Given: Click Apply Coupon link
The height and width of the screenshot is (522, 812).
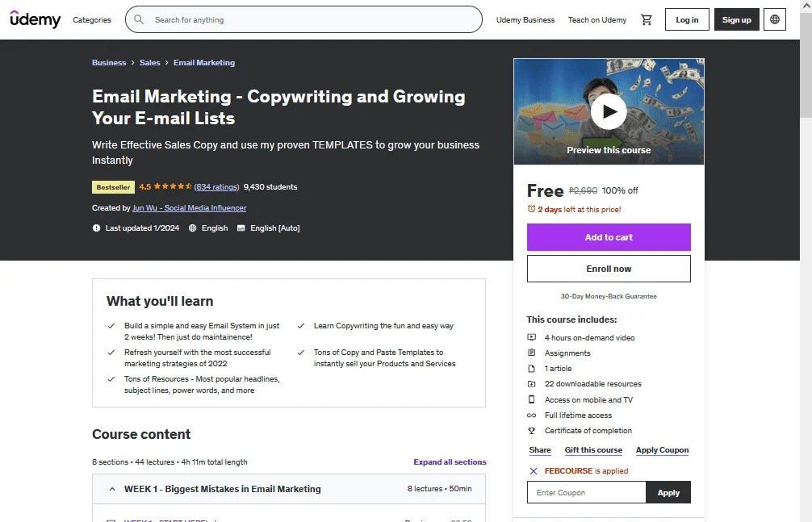Looking at the screenshot, I should click(x=663, y=450).
